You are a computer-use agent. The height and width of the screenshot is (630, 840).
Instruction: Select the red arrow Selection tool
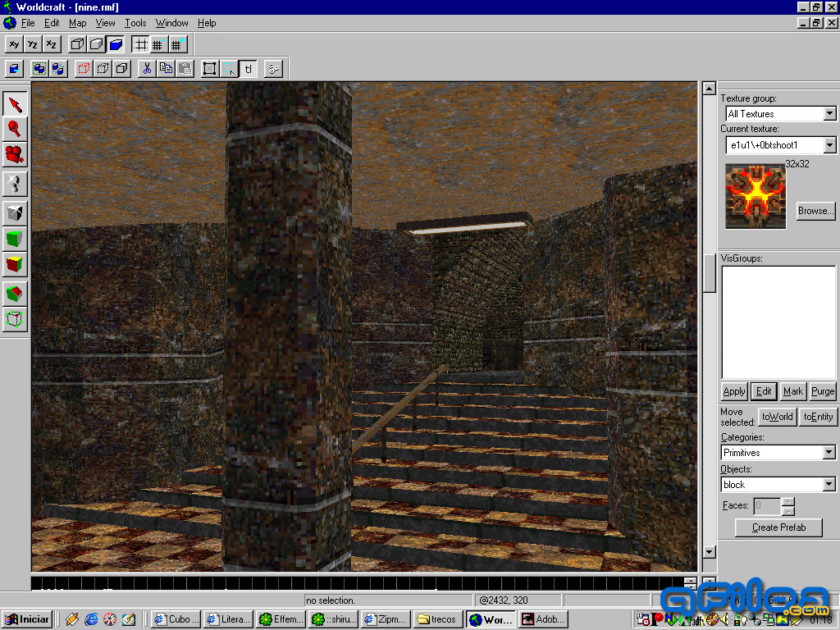[x=15, y=103]
